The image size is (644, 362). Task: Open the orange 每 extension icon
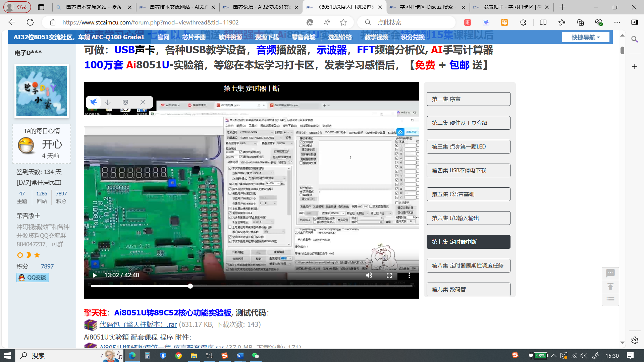pos(504,22)
